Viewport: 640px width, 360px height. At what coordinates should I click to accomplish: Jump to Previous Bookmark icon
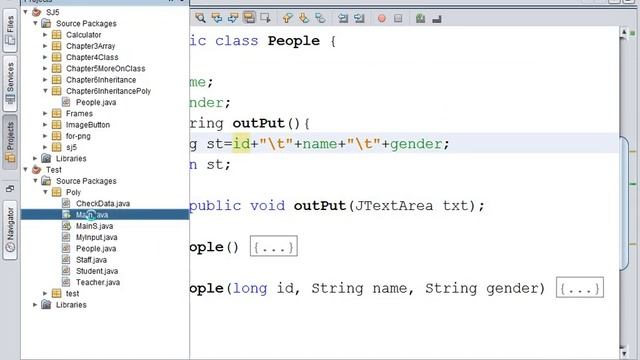[287, 18]
